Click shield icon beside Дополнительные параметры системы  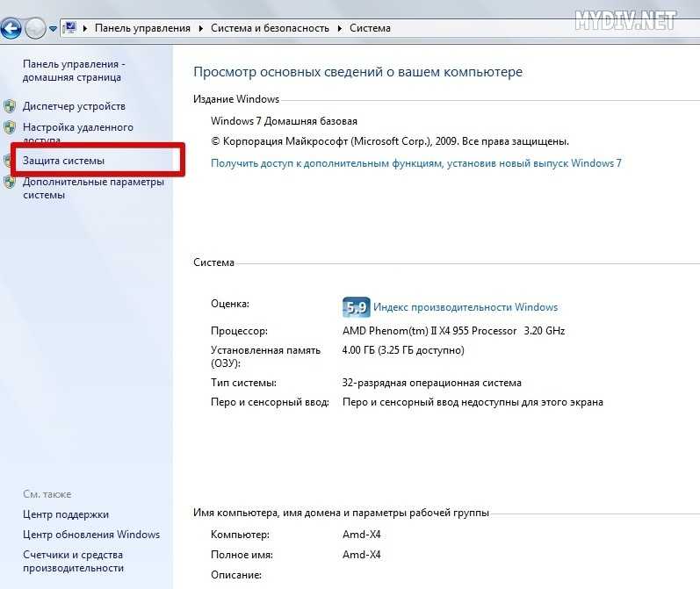click(x=10, y=182)
